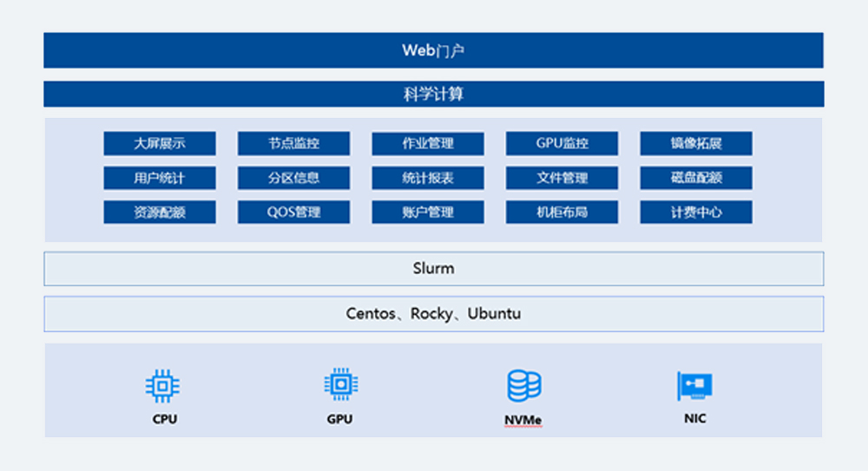Select the 分区信息 block
Screen dimensions: 868x471
[x=293, y=178]
